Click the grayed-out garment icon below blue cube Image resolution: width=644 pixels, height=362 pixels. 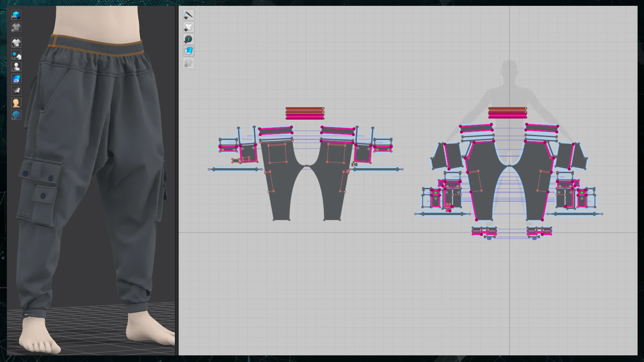(x=16, y=27)
